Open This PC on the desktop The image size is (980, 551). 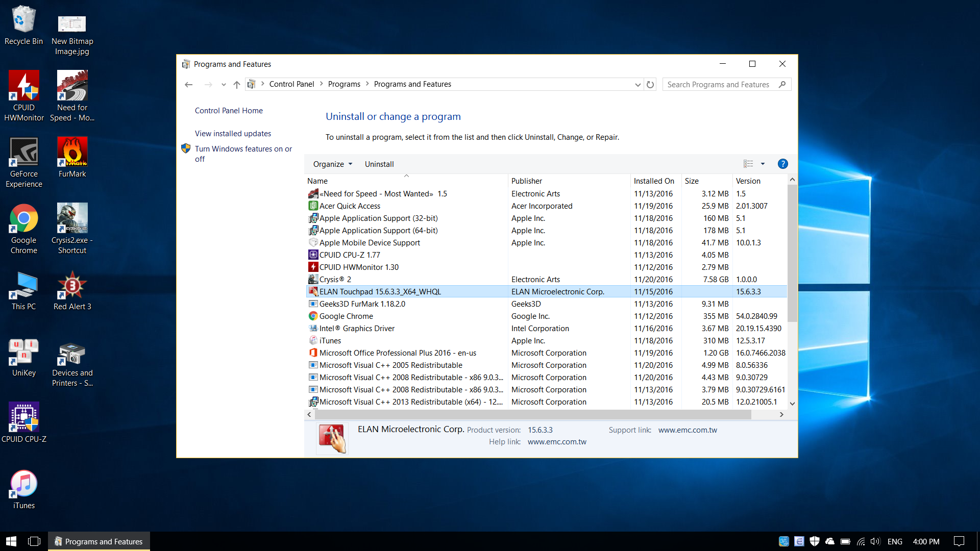[x=23, y=290]
